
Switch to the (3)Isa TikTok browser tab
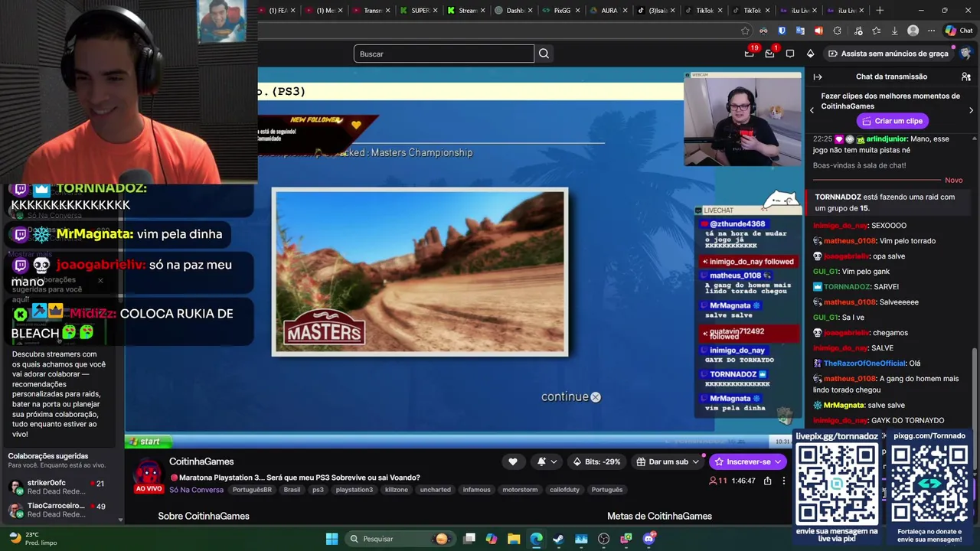[x=656, y=11]
